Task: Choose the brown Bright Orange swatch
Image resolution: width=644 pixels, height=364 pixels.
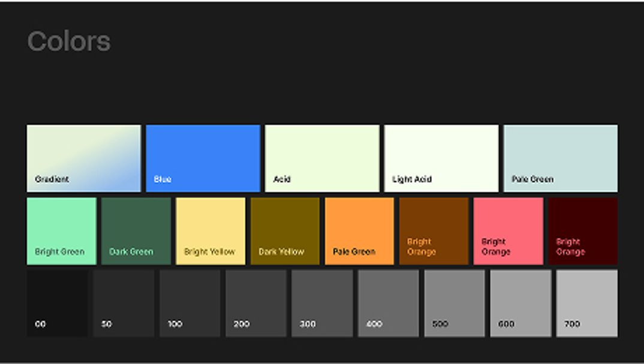Action: coord(434,231)
